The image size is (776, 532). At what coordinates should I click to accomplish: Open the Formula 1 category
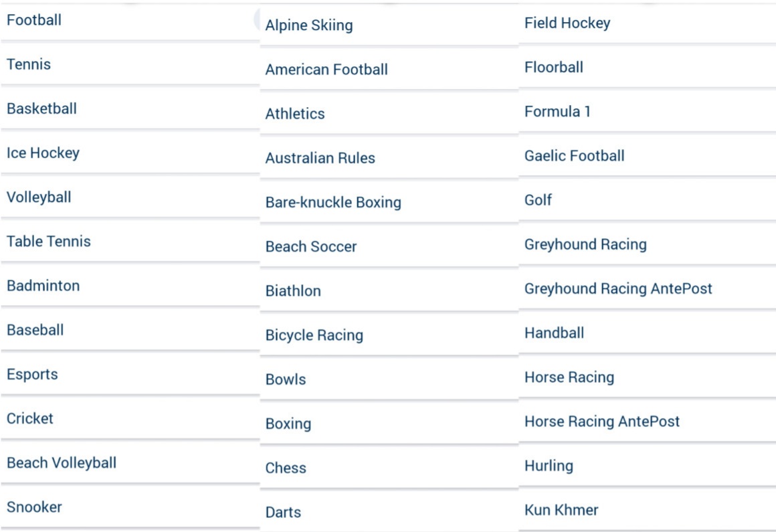coord(557,112)
